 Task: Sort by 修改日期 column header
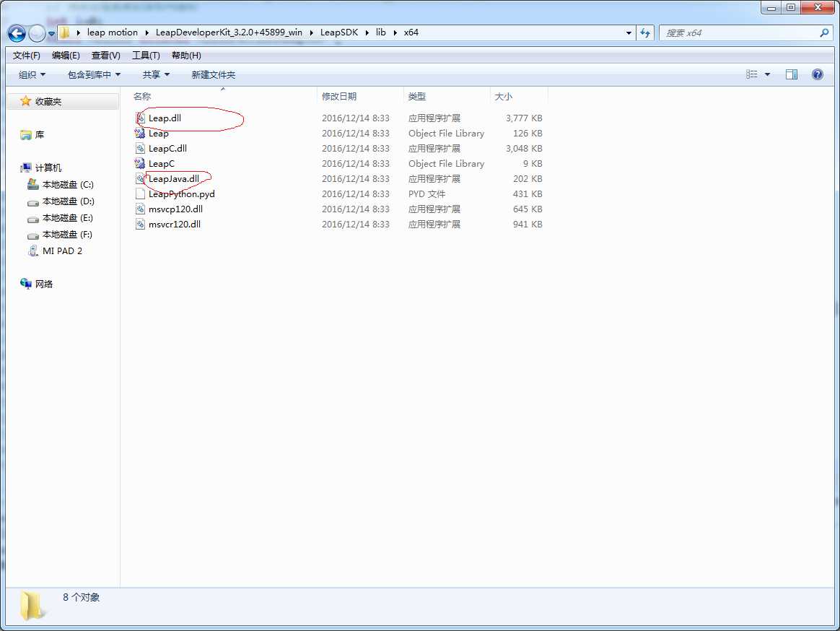tap(339, 97)
